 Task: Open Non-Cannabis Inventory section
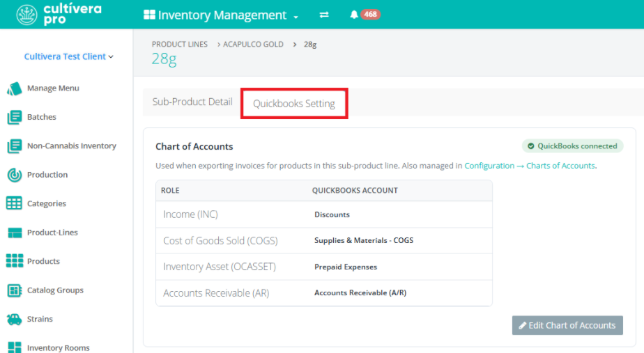(x=72, y=146)
